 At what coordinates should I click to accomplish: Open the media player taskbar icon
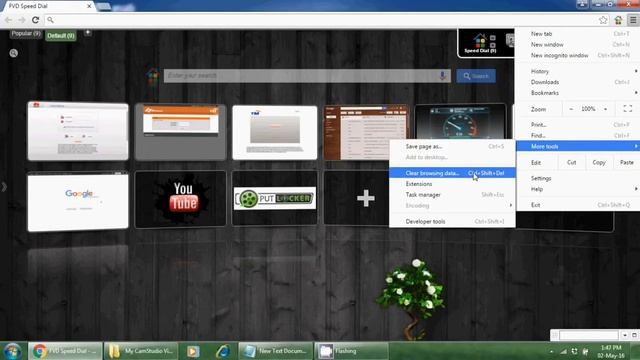point(193,351)
